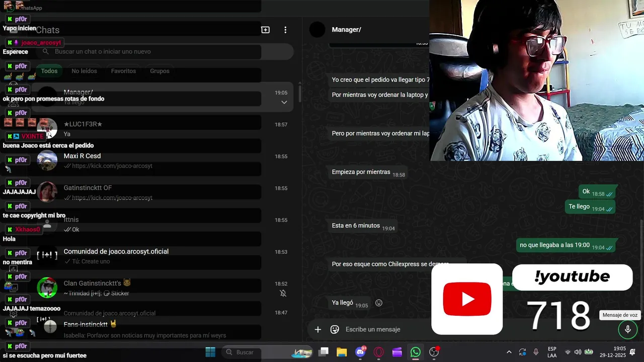Click the tray sync icon

[x=522, y=352]
